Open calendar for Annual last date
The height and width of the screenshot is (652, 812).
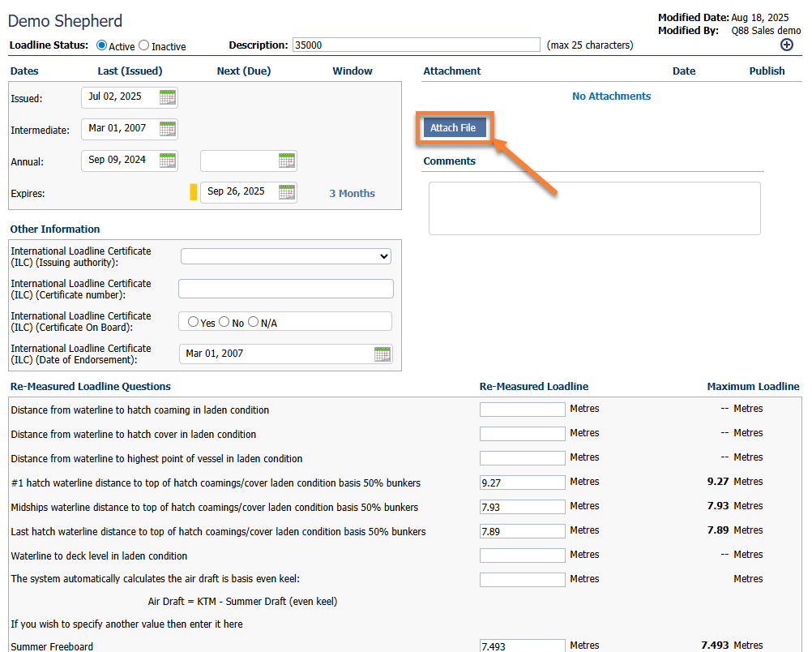[168, 161]
